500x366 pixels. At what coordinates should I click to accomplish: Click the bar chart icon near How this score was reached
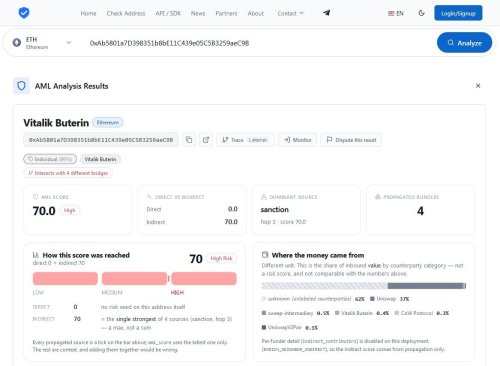(36, 255)
